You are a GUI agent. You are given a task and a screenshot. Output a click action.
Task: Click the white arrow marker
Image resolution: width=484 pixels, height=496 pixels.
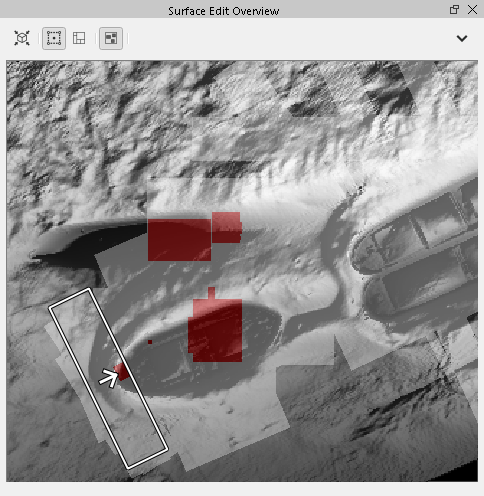tap(109, 378)
